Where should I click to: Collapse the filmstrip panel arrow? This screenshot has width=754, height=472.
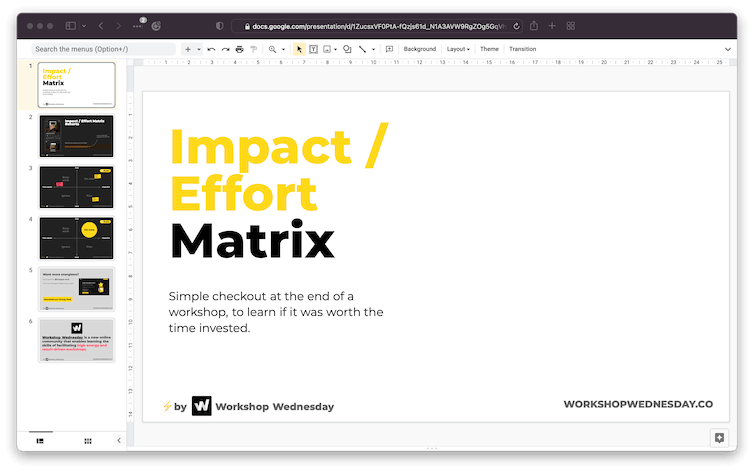(119, 440)
